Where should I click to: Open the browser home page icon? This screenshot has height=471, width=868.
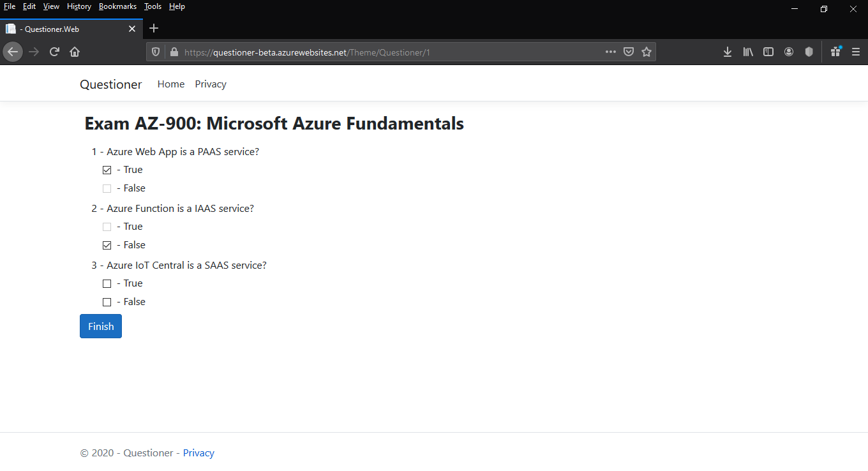(75, 52)
